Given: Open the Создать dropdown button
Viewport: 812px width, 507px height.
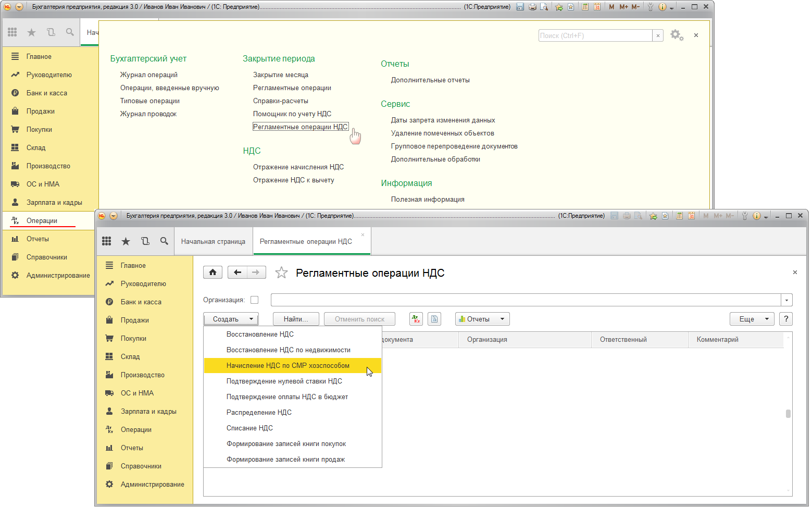Looking at the screenshot, I should (x=231, y=319).
